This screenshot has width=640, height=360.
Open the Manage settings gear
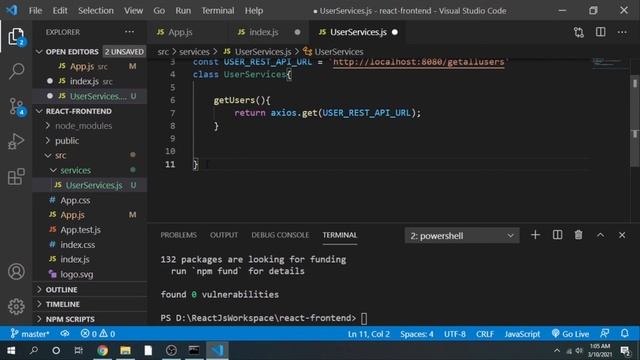[16, 306]
